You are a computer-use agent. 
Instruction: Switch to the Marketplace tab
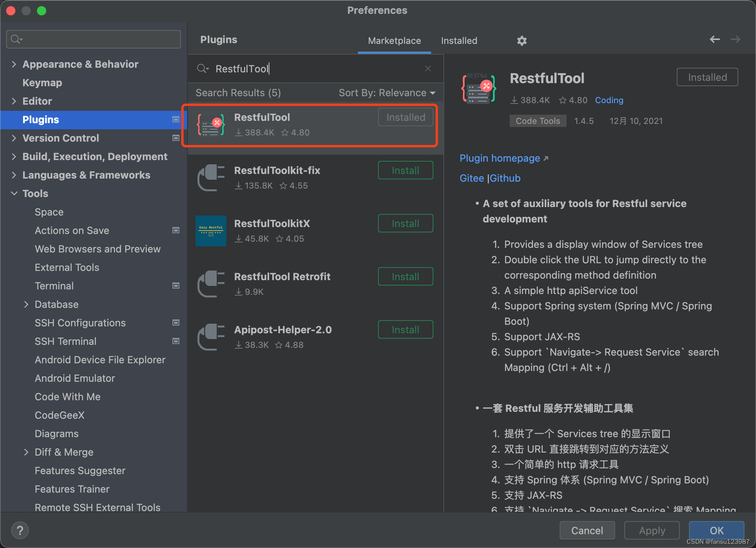pyautogui.click(x=394, y=41)
